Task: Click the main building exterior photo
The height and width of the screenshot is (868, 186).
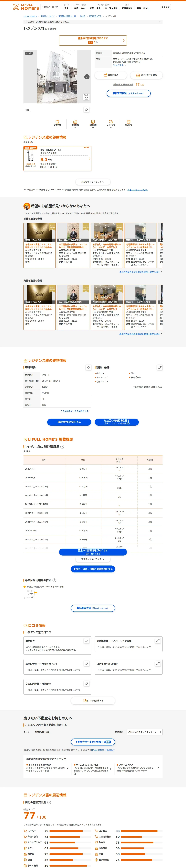Action: tap(57, 77)
